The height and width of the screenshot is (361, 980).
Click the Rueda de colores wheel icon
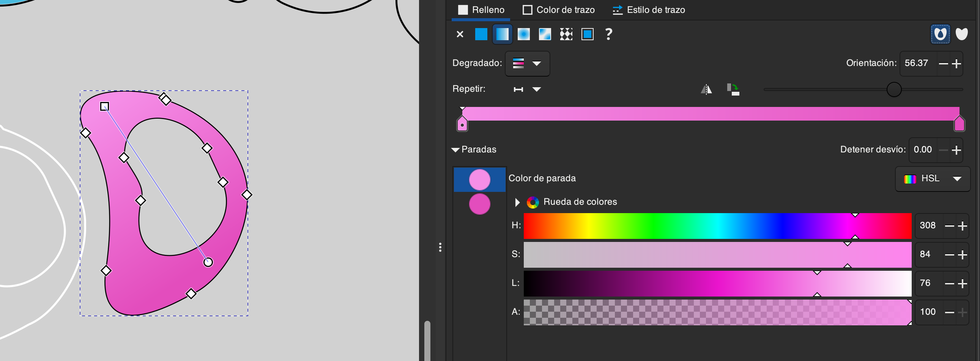(x=533, y=202)
